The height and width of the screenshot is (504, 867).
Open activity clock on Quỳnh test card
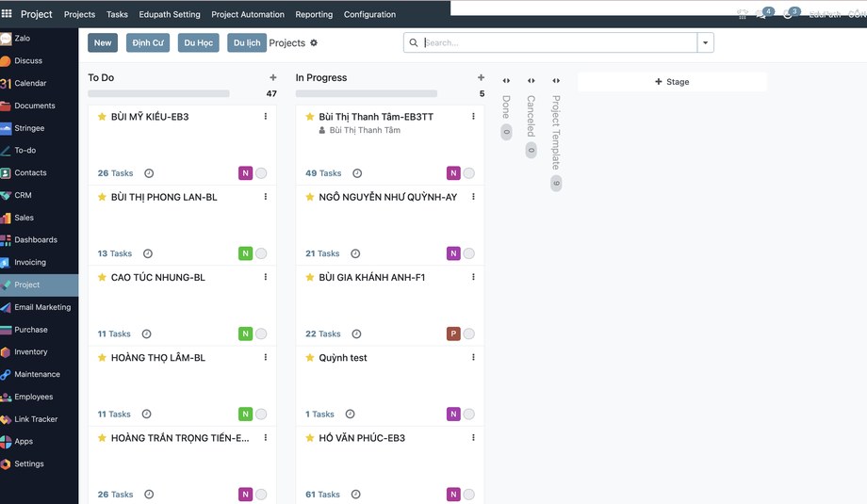click(350, 414)
